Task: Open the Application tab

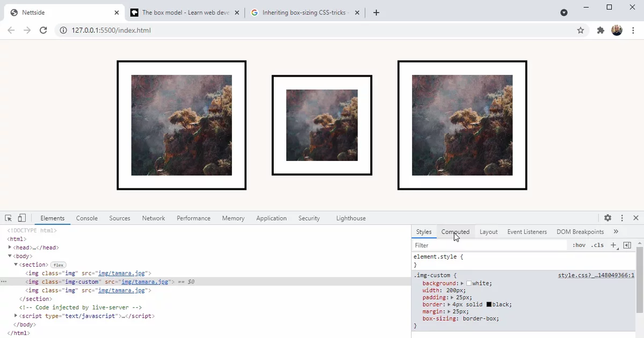Action: [272, 218]
